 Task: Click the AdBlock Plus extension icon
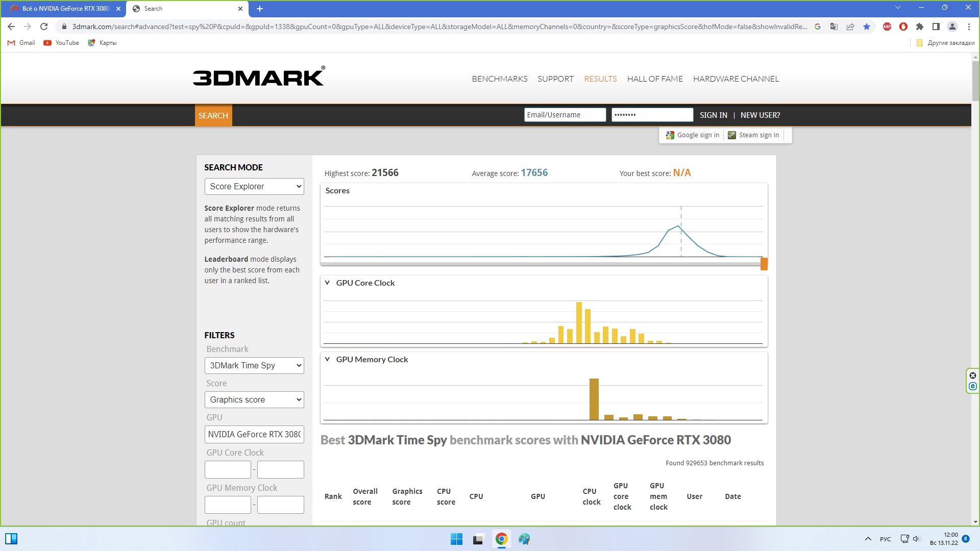point(887,27)
